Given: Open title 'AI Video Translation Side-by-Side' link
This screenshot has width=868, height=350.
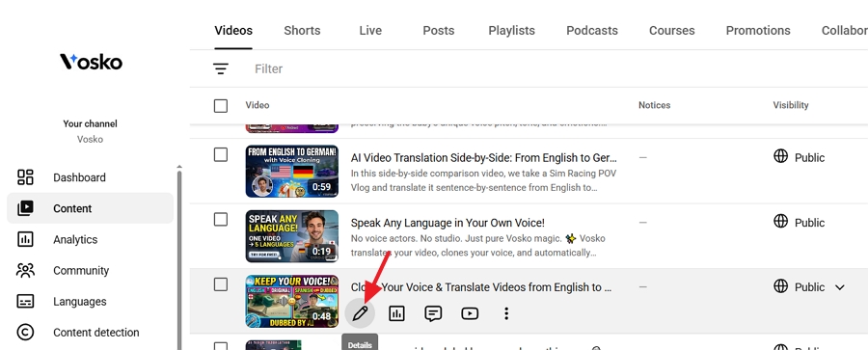Looking at the screenshot, I should 484,158.
